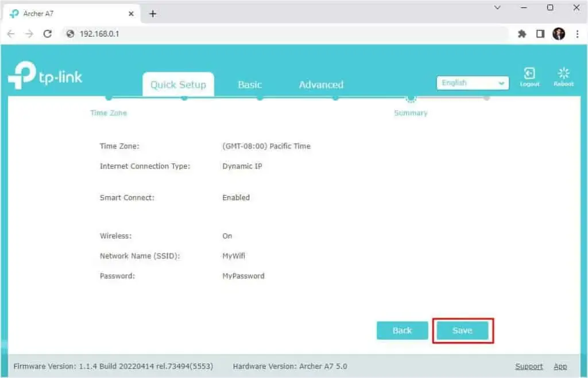The height and width of the screenshot is (378, 588).
Task: Save the router setup configuration
Action: 462,330
